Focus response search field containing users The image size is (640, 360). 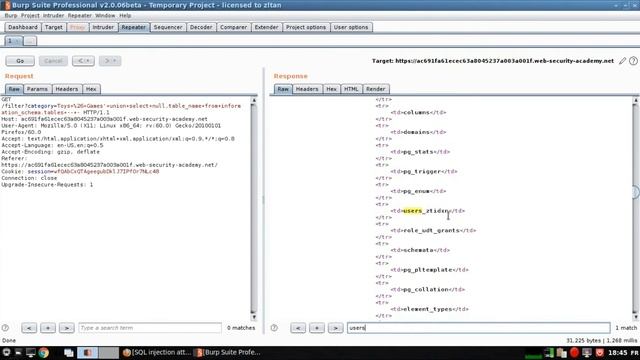tap(479, 328)
